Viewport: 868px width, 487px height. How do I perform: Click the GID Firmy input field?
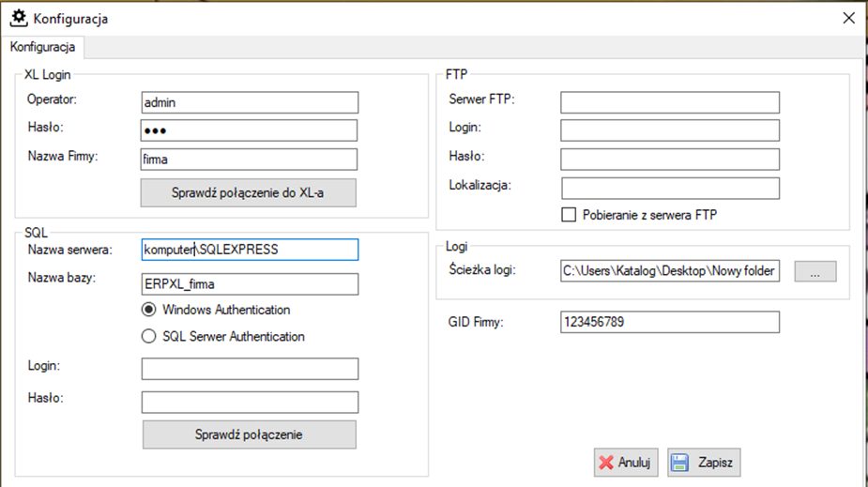point(670,322)
